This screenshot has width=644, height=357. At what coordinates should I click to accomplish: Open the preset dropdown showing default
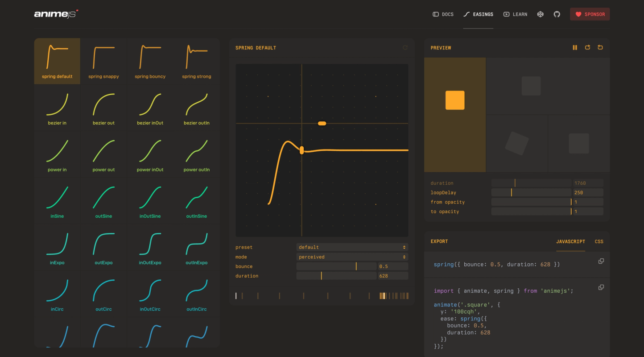(x=352, y=247)
